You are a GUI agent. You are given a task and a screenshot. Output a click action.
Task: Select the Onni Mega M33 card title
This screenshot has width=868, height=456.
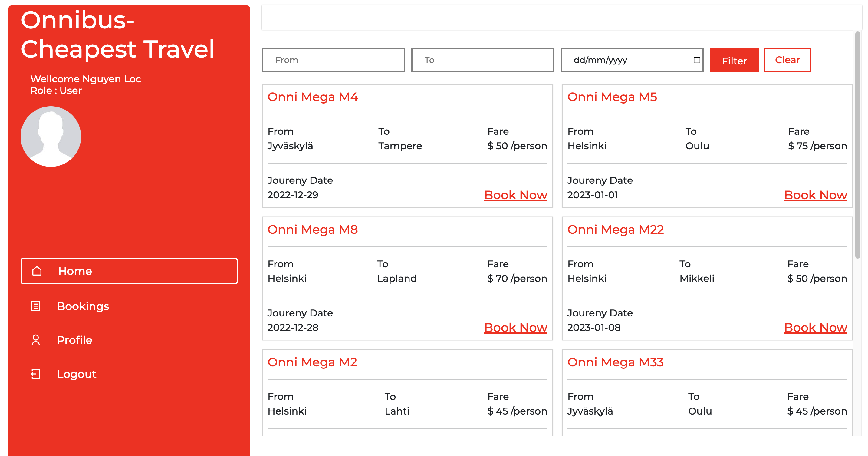(616, 362)
